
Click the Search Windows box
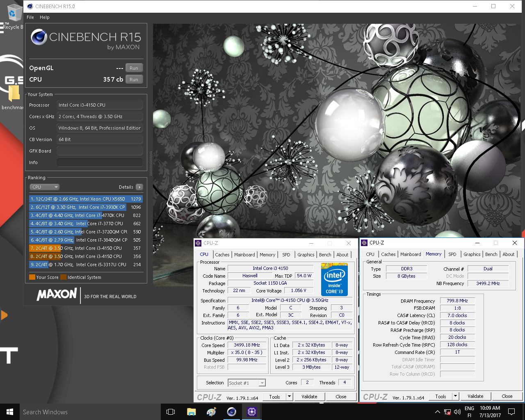[x=90, y=412]
